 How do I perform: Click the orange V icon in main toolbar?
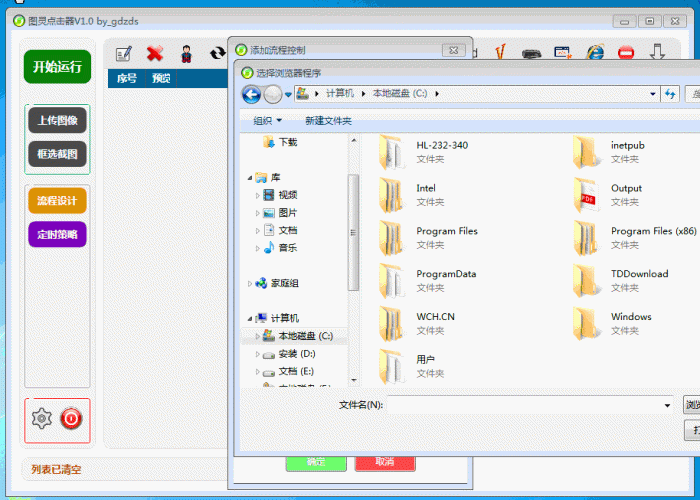(x=501, y=51)
